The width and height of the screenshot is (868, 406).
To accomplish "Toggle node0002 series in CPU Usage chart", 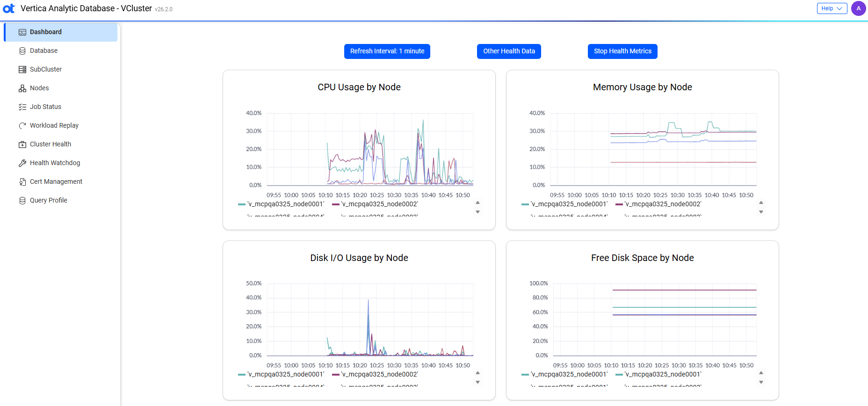I will 375,204.
